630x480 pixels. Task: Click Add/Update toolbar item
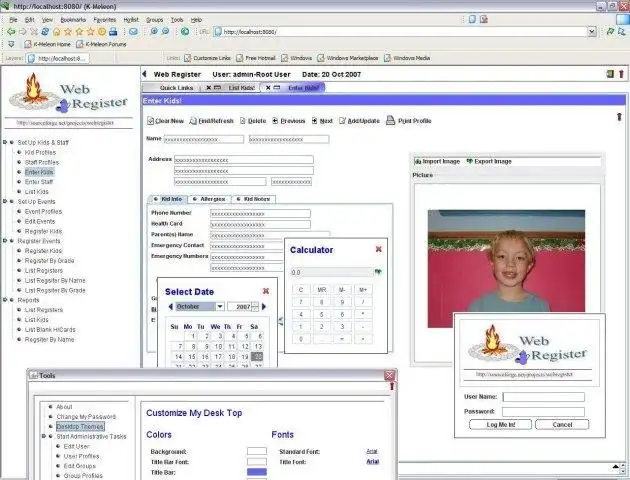[359, 121]
